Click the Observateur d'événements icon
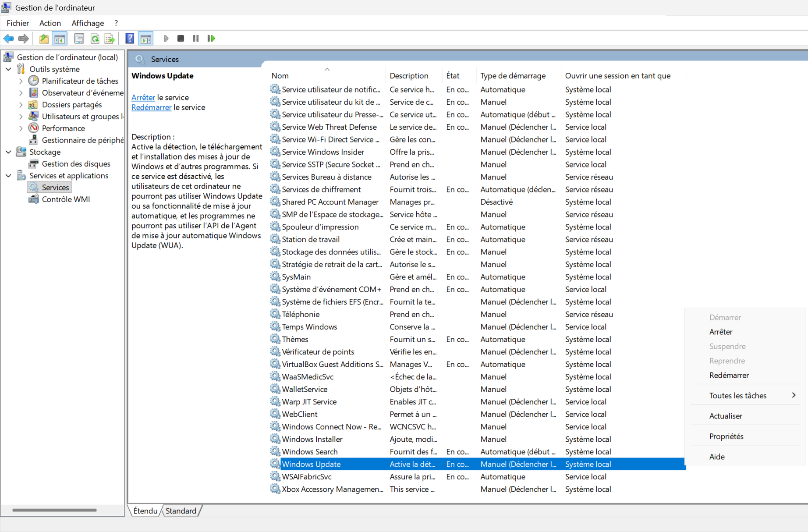The height and width of the screenshot is (532, 808). [x=34, y=92]
